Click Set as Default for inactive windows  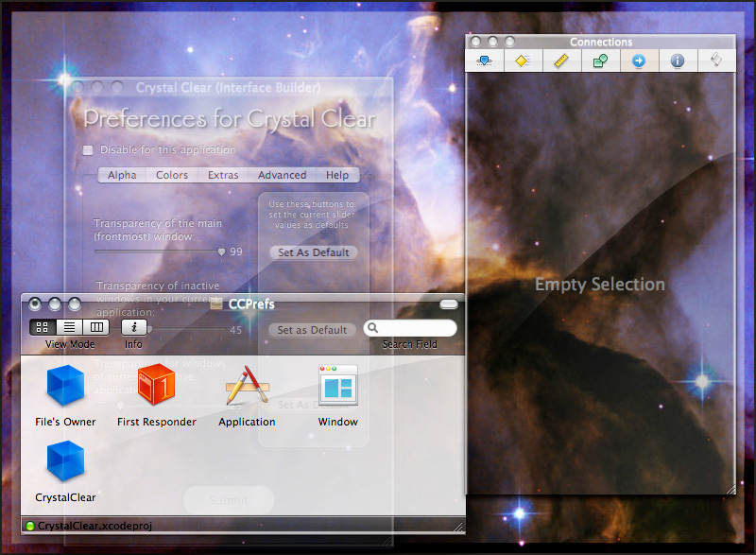click(312, 330)
